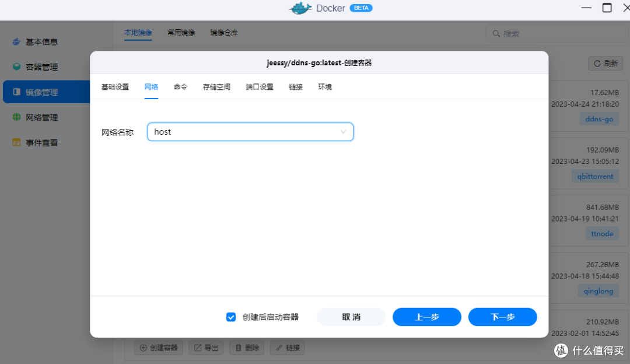Cancel the dialog with 取消
Screen dimensions: 630x364
(x=351, y=317)
